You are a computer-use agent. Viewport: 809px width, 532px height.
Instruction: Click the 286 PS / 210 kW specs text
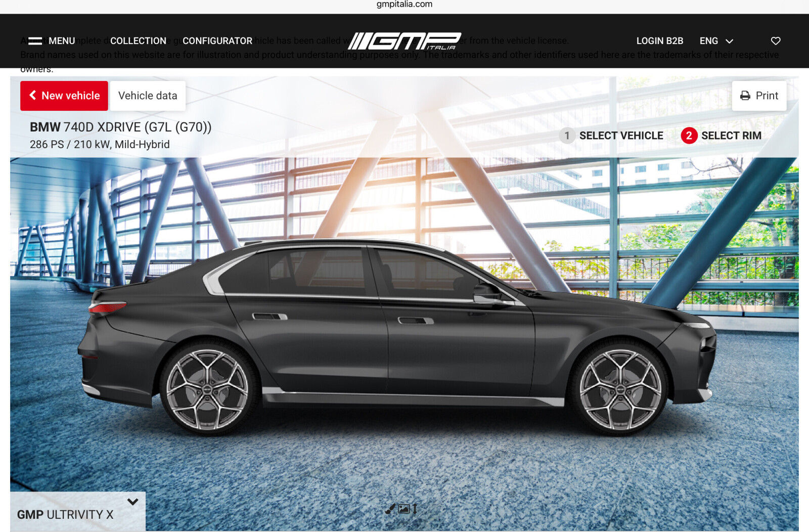tap(100, 145)
